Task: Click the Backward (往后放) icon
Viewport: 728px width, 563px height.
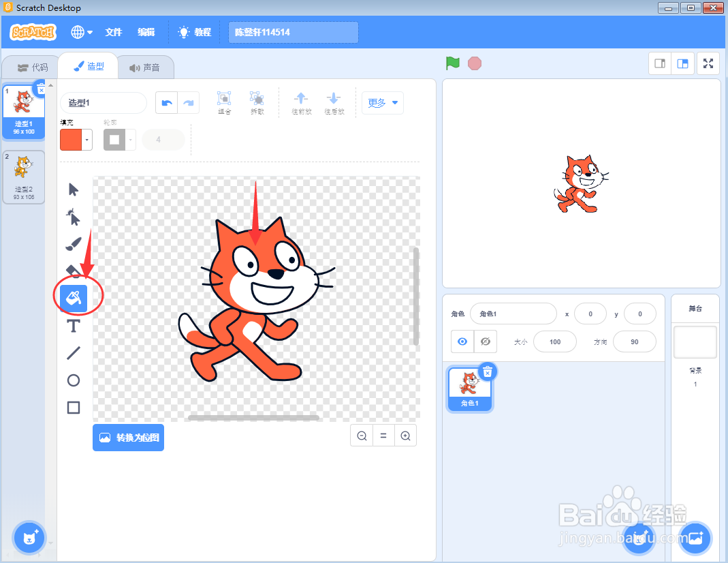Action: (334, 103)
